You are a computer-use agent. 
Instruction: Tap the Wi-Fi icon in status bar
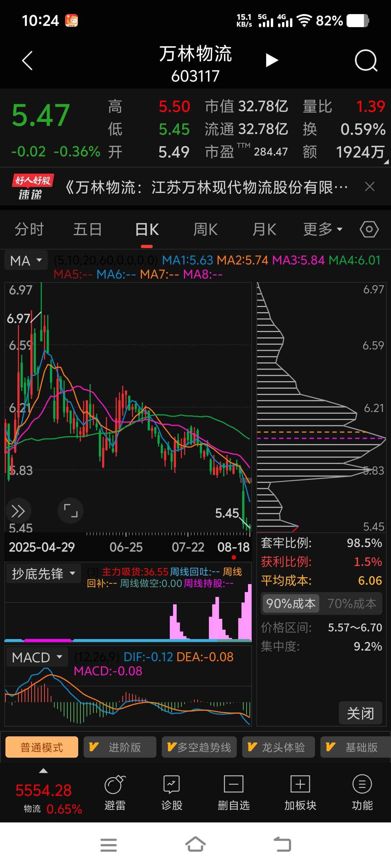coord(304,21)
